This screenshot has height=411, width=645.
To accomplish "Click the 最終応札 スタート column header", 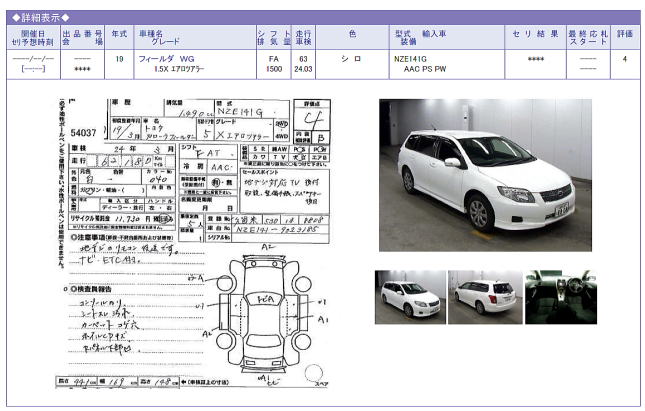I will [588, 37].
